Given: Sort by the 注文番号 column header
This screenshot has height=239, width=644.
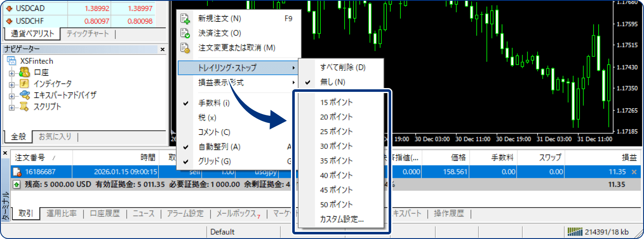Looking at the screenshot, I should point(42,158).
